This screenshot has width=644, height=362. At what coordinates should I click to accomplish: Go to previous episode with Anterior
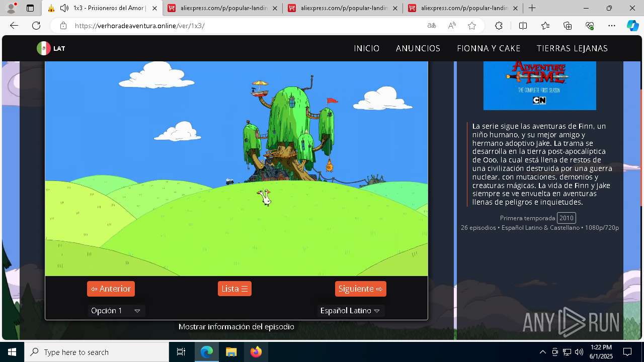click(x=111, y=289)
